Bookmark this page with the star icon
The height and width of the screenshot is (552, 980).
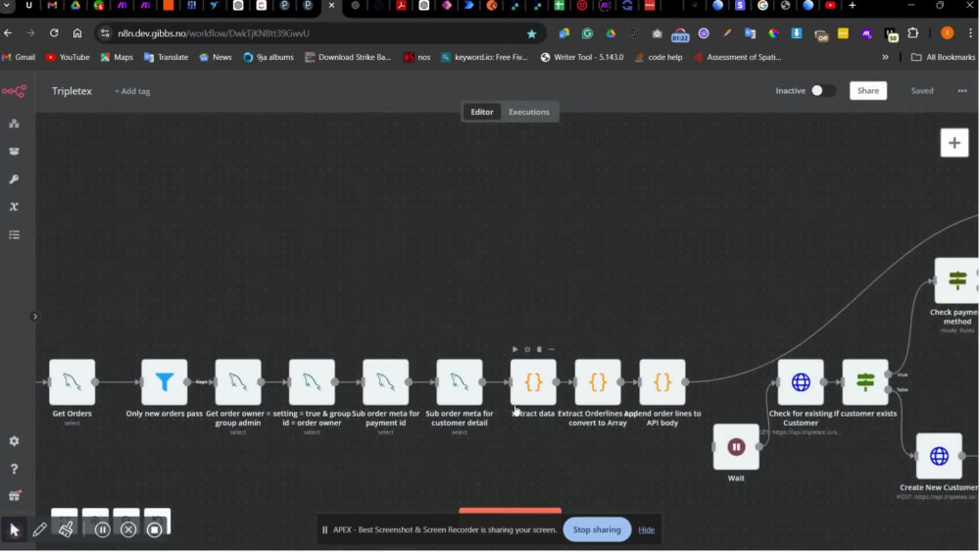[x=531, y=33]
